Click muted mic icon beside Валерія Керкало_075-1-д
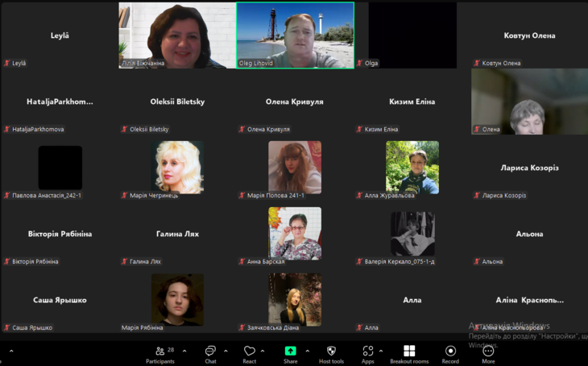 (359, 261)
